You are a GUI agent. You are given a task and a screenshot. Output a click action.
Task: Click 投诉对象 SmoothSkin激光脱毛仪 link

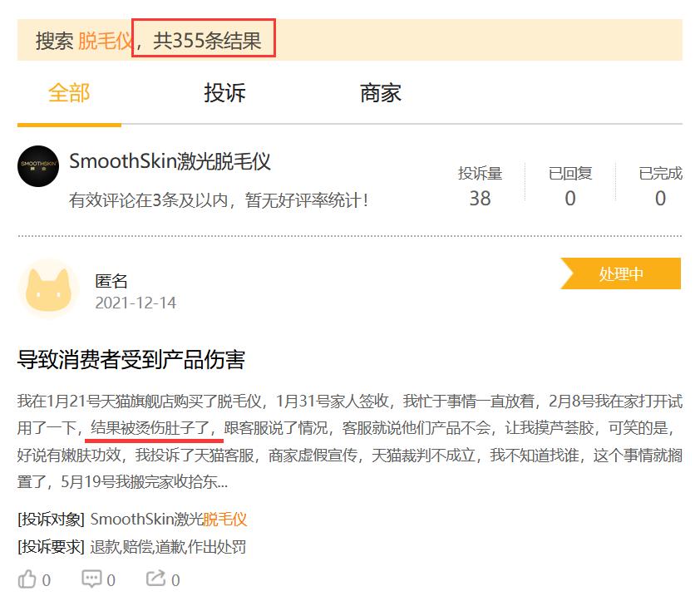169,520
